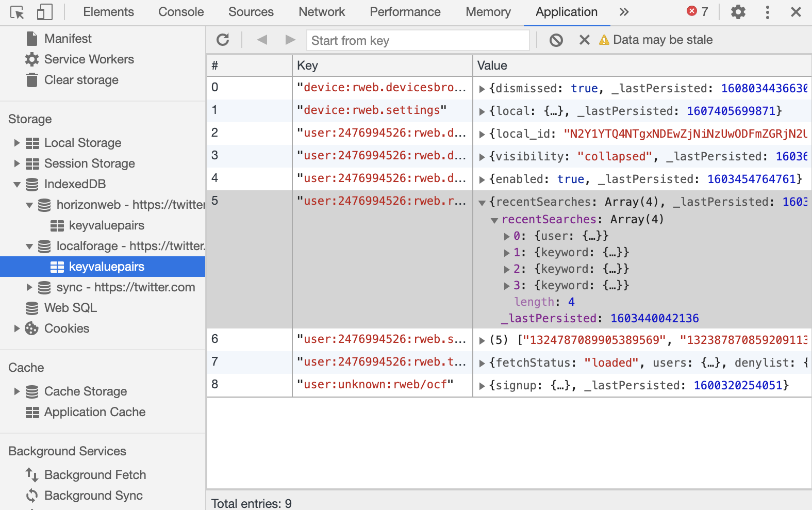The width and height of the screenshot is (812, 510).
Task: Expand Session Storage tree node
Action: (16, 163)
